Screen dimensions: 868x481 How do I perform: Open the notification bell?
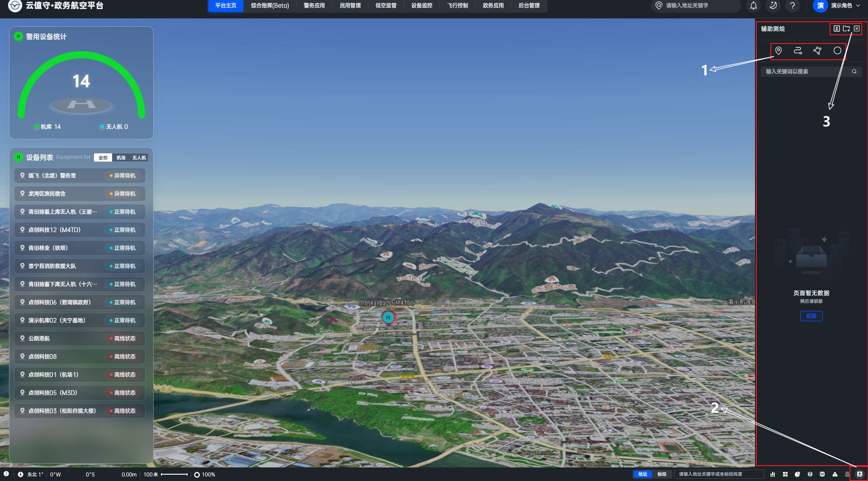753,6
